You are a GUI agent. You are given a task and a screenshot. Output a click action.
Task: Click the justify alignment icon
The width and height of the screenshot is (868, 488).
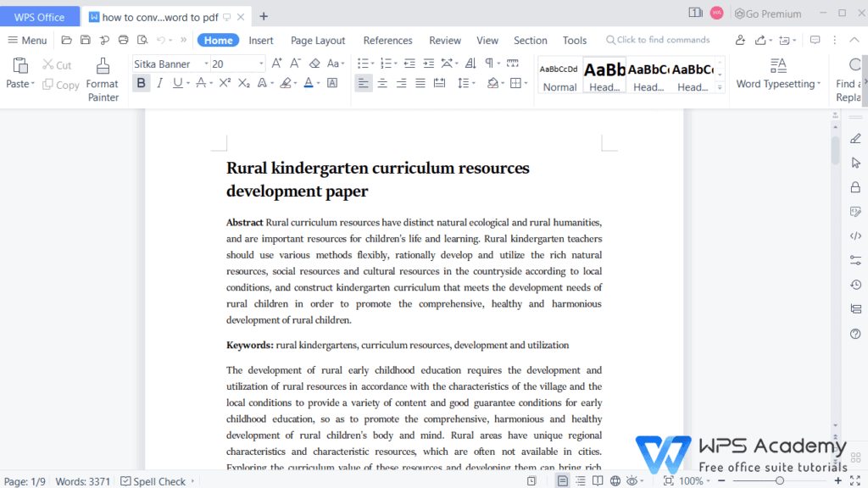[421, 83]
